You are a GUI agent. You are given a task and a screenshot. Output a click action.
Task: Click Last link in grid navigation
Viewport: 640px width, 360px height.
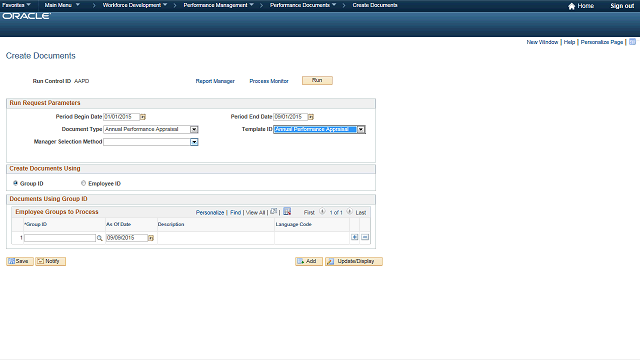(x=361, y=213)
